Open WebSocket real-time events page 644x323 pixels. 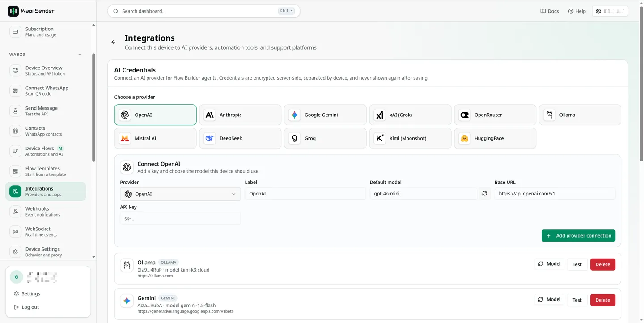(46, 232)
